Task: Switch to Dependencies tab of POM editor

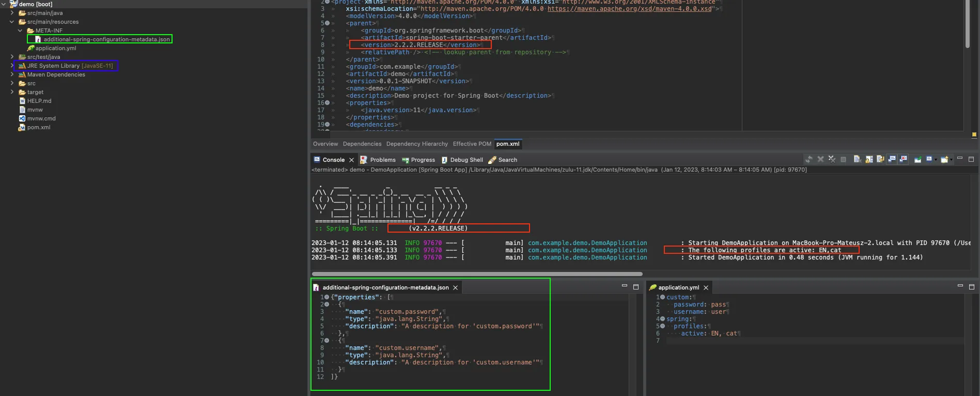Action: pos(362,144)
